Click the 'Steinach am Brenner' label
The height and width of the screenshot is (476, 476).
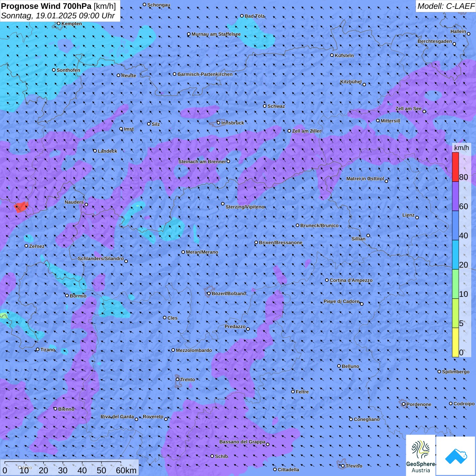[202, 161]
